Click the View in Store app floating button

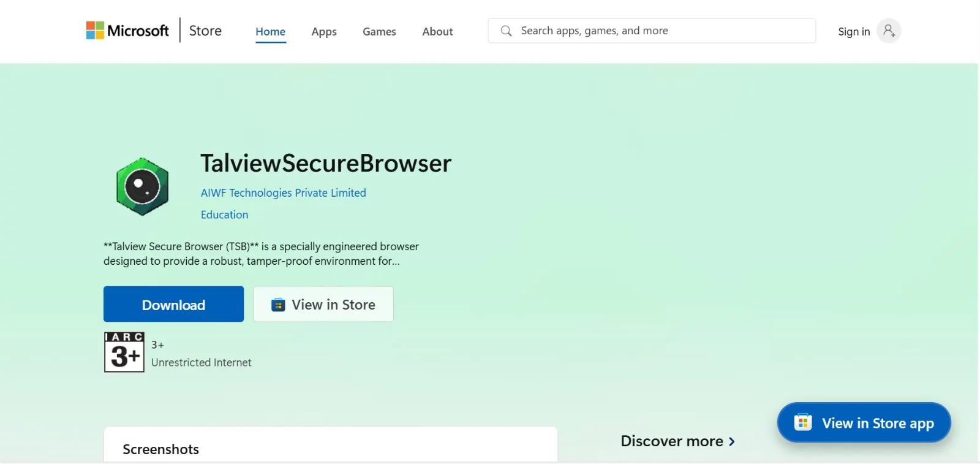864,423
